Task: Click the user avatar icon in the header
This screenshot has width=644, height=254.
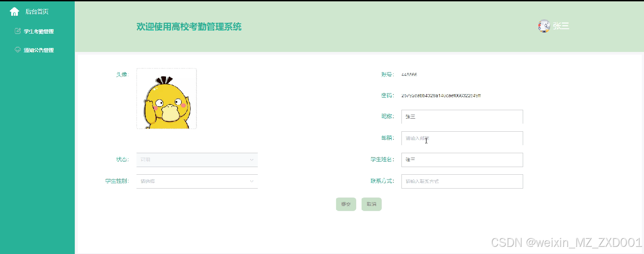Action: click(544, 26)
